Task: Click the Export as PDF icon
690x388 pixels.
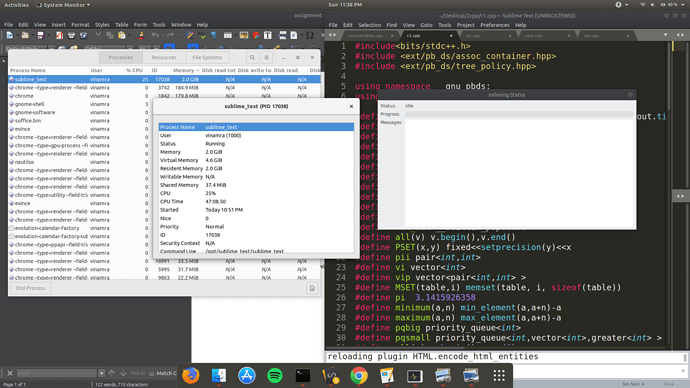Action: click(59, 35)
